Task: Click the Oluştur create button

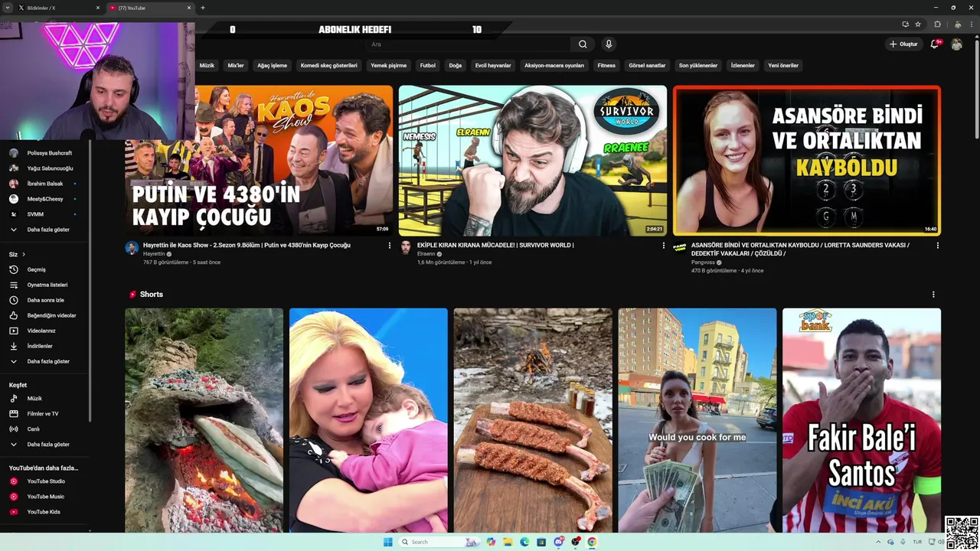Action: click(903, 44)
